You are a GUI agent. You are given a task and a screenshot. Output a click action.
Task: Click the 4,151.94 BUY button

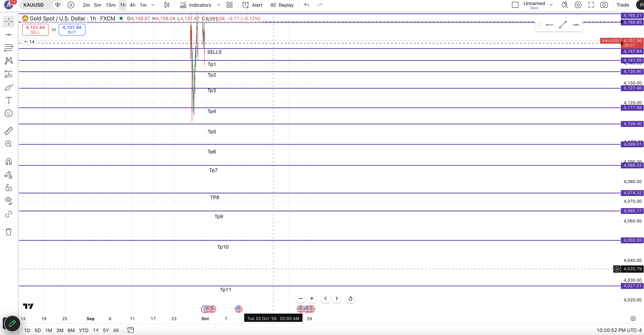tap(72, 30)
